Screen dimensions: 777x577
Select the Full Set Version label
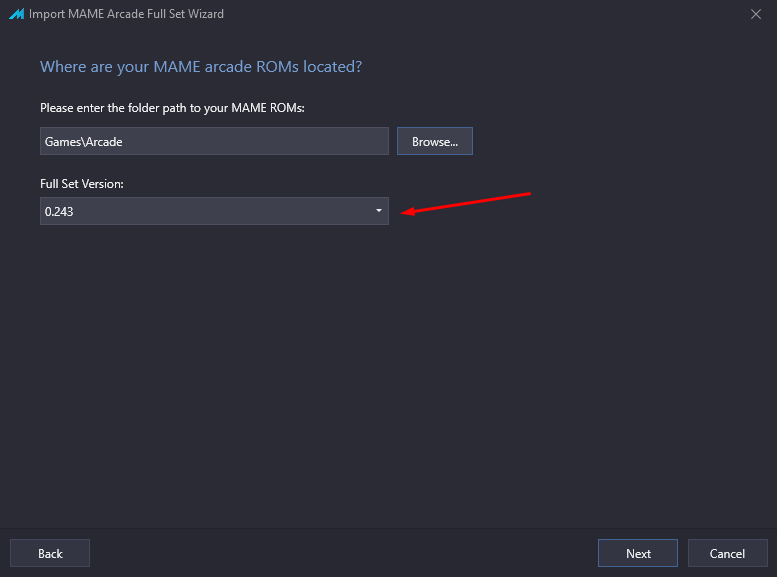(82, 184)
